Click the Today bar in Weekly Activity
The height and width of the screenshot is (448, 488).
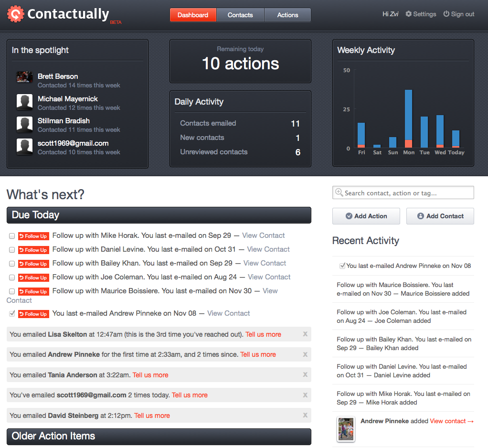click(456, 139)
